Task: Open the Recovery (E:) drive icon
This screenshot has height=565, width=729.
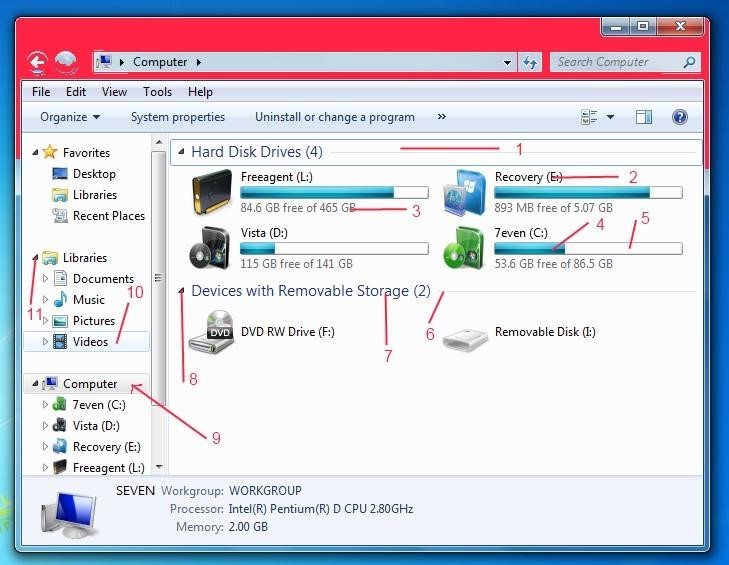Action: [465, 193]
